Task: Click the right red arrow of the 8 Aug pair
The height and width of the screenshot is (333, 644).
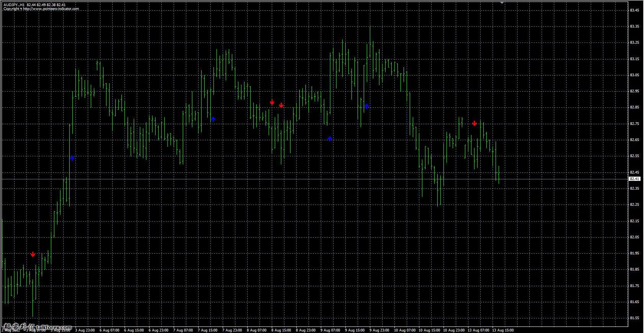Action: (281, 105)
